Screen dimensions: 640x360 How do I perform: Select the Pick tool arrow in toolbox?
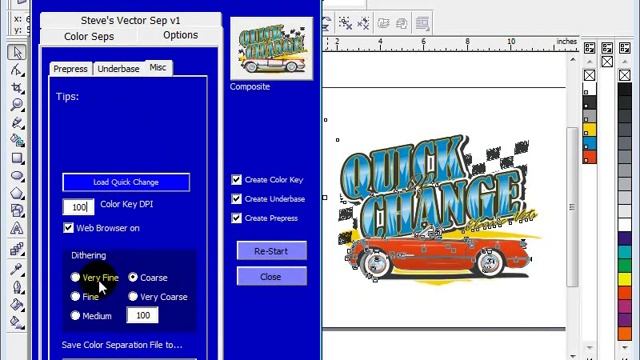(17, 52)
